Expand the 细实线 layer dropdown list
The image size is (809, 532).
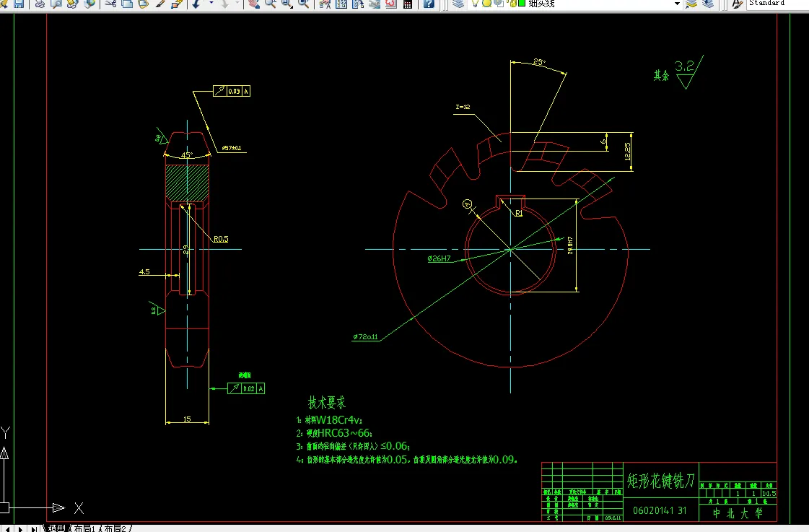pos(677,4)
